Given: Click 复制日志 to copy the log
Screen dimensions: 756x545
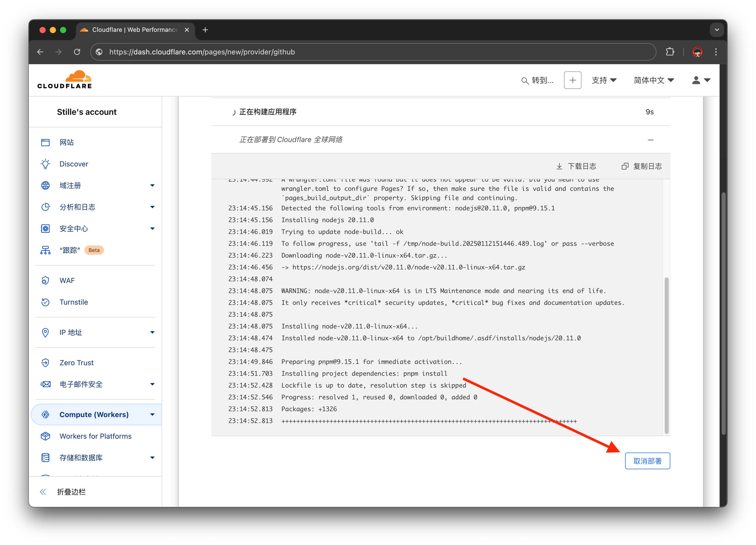Looking at the screenshot, I should coord(642,166).
